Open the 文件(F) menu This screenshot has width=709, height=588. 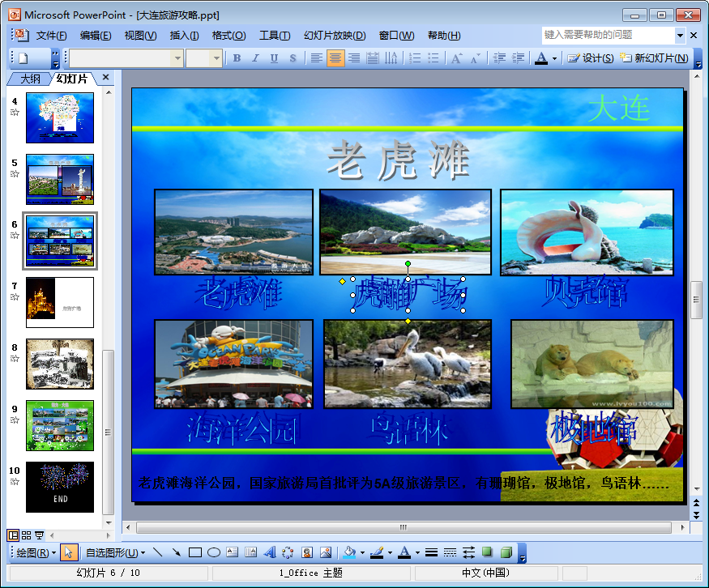(x=51, y=36)
